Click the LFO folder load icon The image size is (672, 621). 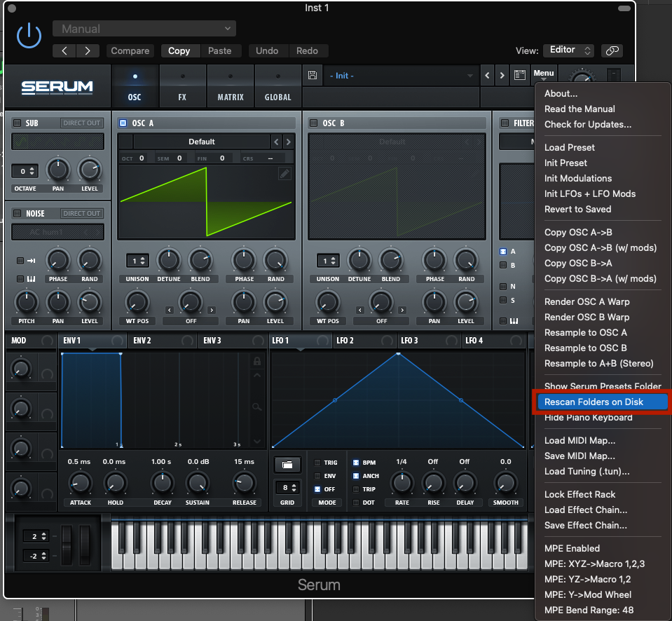(x=287, y=465)
